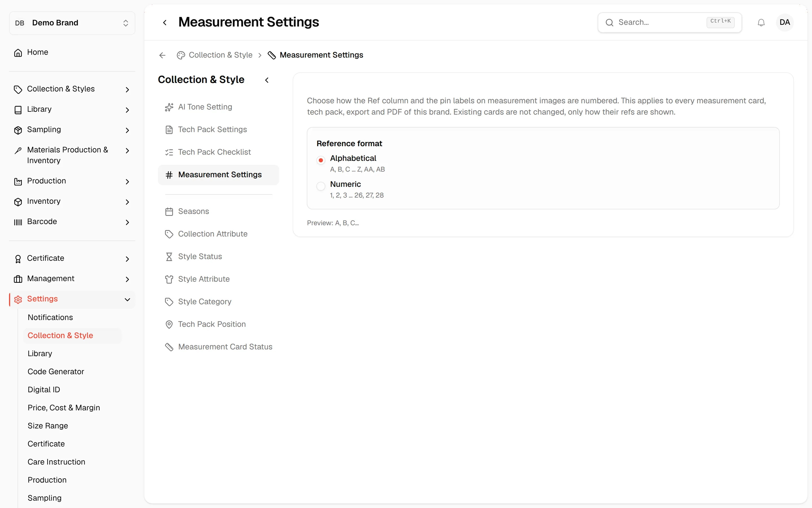This screenshot has height=508, width=812.
Task: Click the Settings gear icon
Action: [18, 299]
